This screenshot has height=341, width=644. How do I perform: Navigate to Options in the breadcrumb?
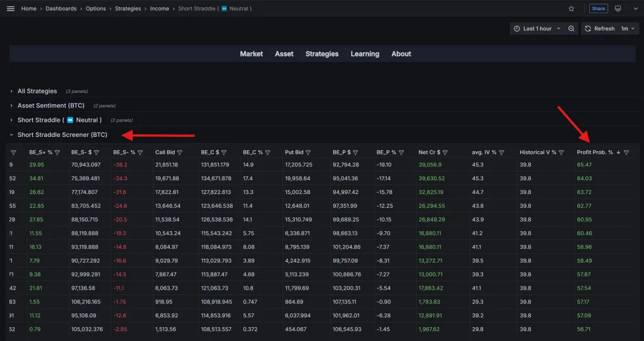96,9
